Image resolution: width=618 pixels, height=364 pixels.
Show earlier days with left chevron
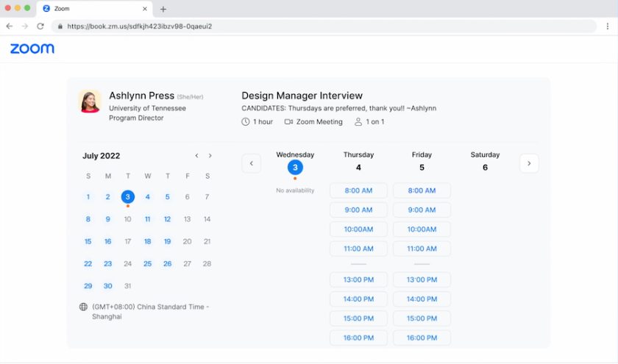252,163
